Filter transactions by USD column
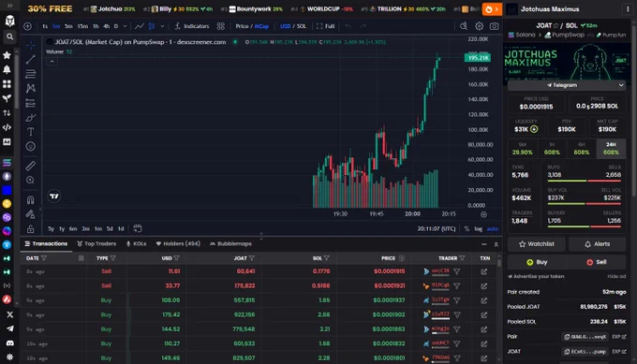This screenshot has height=364, width=637. click(176, 258)
